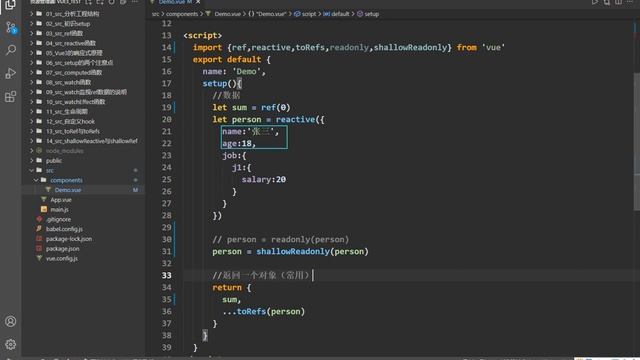Open 09_src_watch ref folder row
Image resolution: width=640 pixels, height=360 pixels.
(83, 92)
